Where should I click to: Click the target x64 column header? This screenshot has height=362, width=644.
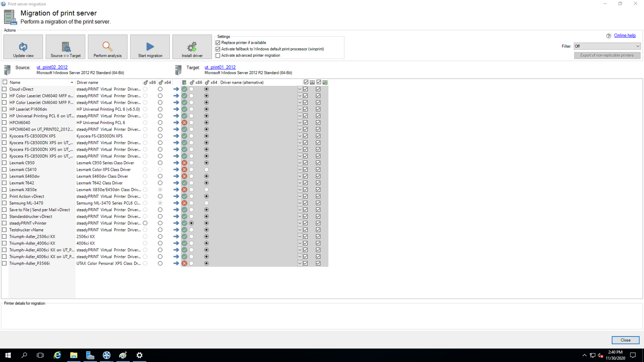(x=211, y=82)
